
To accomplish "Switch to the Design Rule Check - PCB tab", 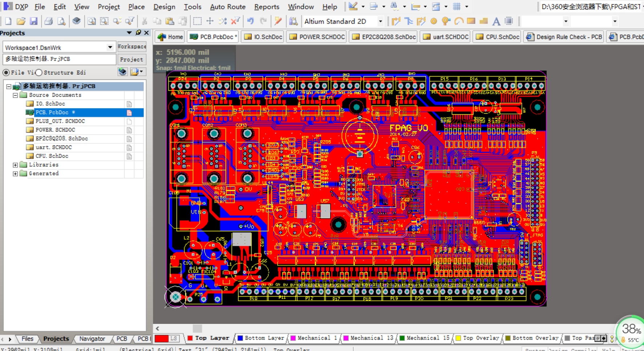I will pyautogui.click(x=564, y=37).
